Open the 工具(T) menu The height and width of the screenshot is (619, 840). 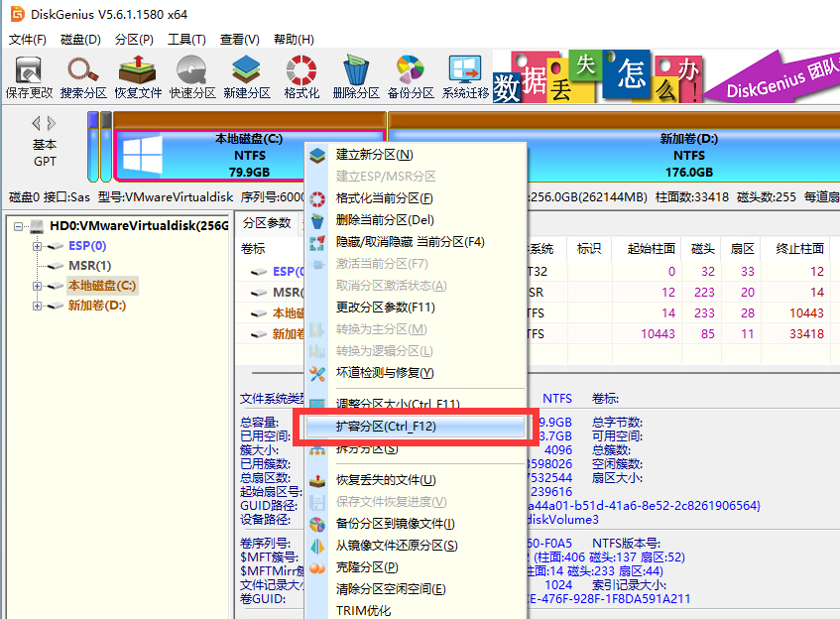click(x=186, y=40)
